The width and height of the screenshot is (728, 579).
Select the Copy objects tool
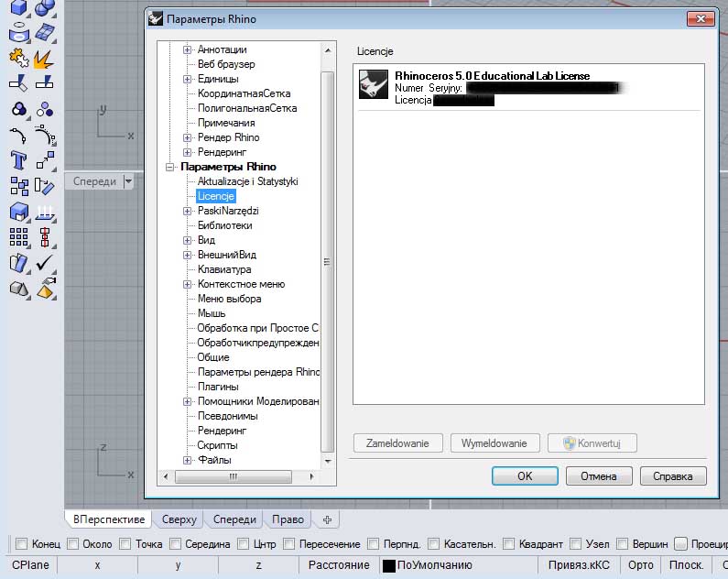tap(18, 186)
